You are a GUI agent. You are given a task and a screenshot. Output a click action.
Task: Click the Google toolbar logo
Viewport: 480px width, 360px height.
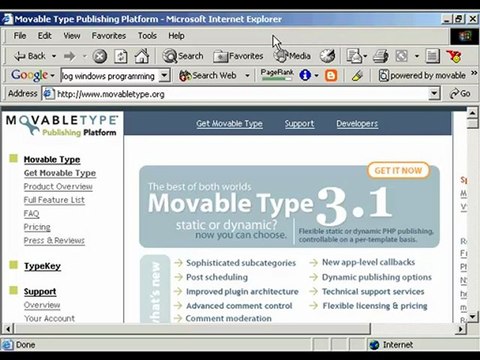(x=29, y=76)
